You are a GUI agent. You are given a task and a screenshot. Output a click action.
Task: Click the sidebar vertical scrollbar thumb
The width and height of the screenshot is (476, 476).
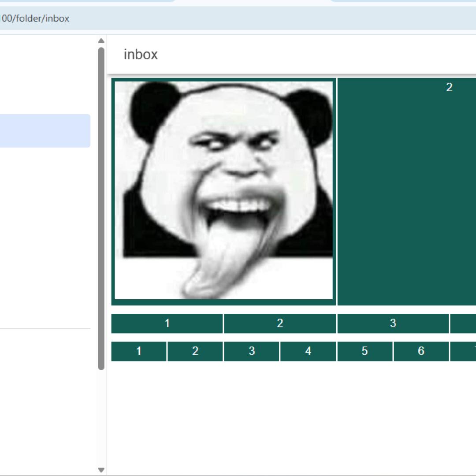coord(101,208)
